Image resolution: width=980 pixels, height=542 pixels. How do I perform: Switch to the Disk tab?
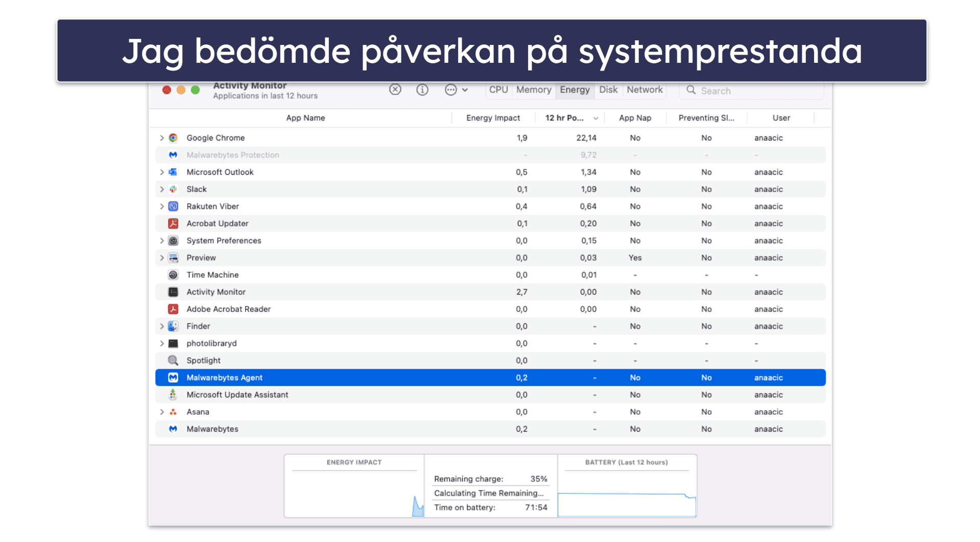(x=608, y=90)
